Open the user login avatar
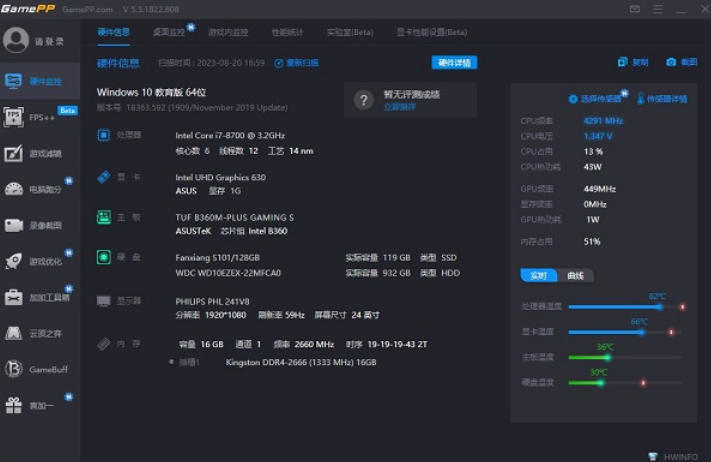The height and width of the screenshot is (462, 711). (16, 40)
